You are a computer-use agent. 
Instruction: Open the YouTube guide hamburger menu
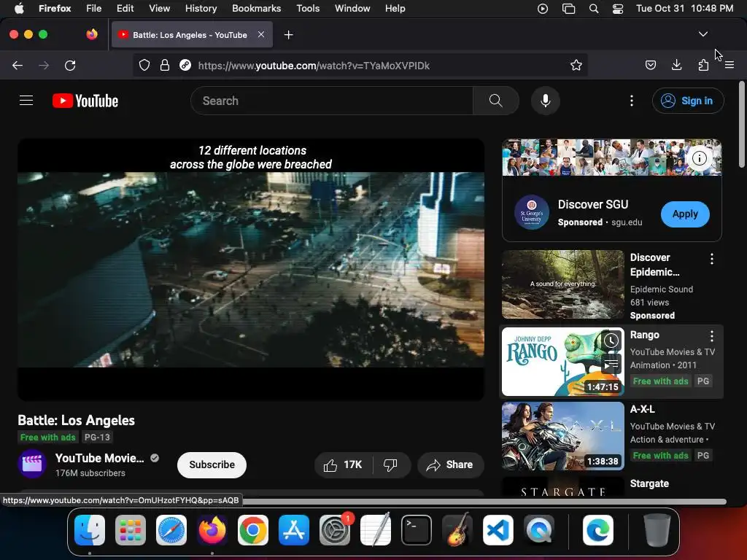[26, 101]
